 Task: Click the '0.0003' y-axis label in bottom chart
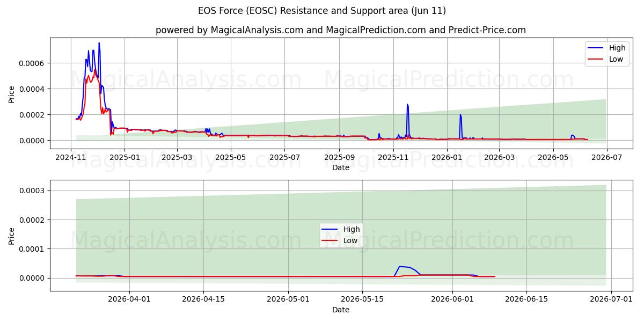[33, 191]
